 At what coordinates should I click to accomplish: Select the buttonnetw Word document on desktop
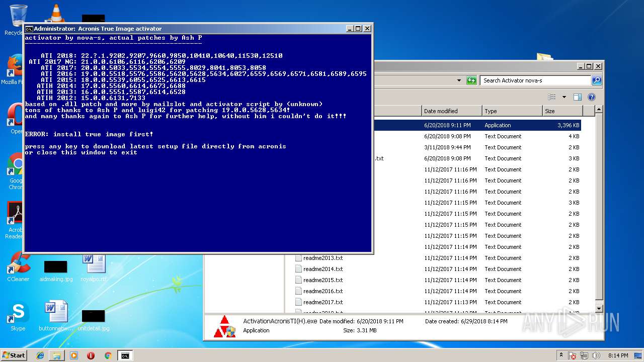tap(56, 316)
